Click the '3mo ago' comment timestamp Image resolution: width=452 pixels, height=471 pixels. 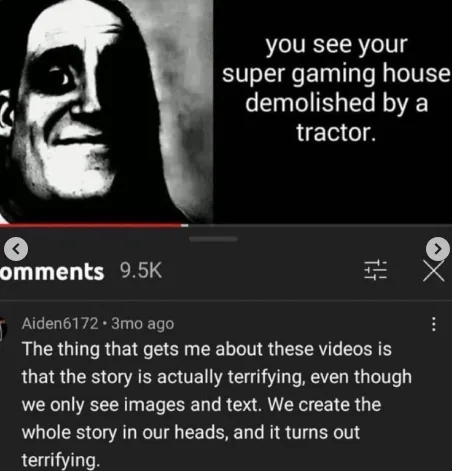(x=142, y=324)
